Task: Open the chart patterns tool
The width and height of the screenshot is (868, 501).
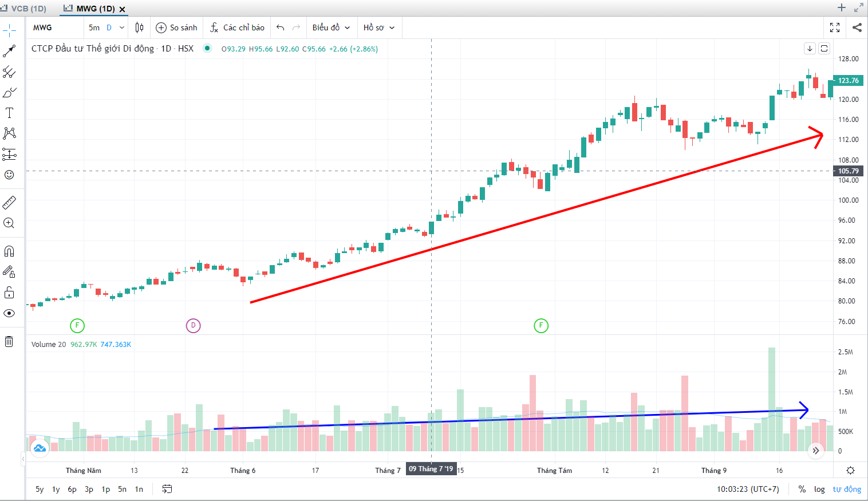Action: (x=9, y=133)
